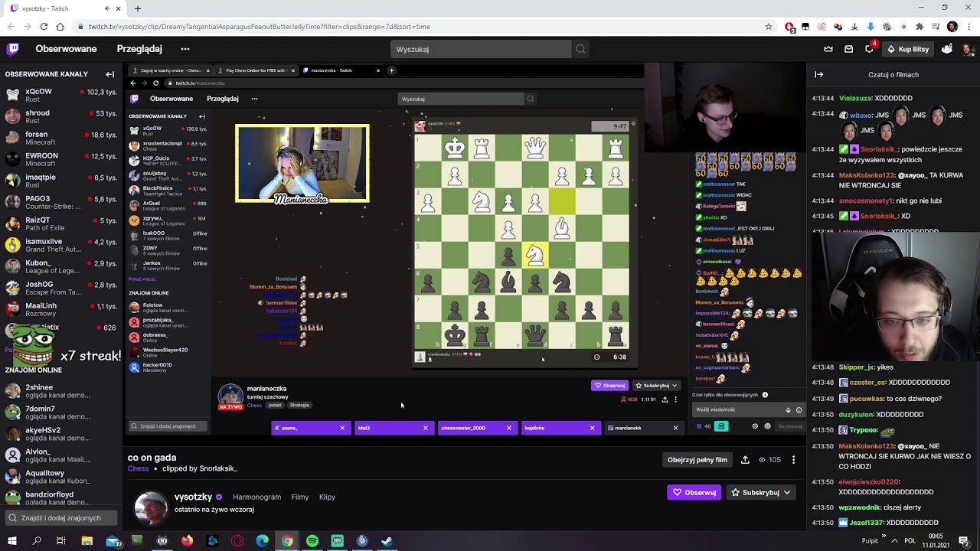980x551 pixels.
Task: Open Opera from the taskbar
Action: click(237, 541)
